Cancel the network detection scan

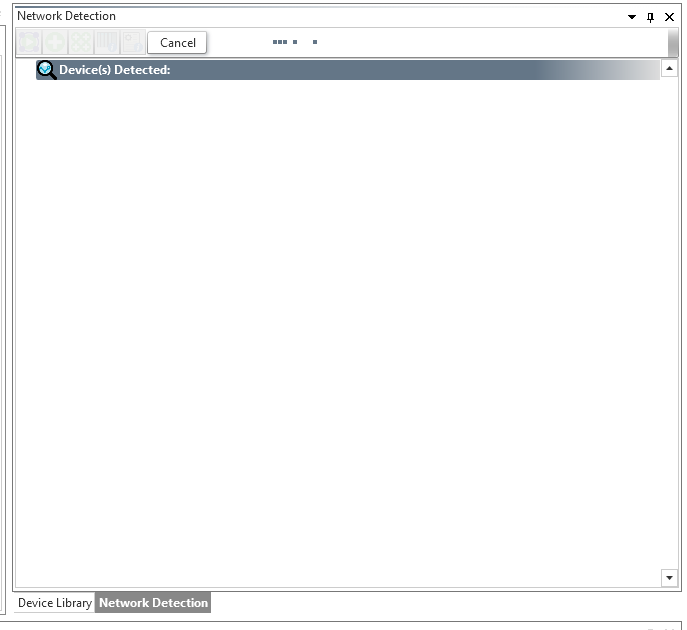pyautogui.click(x=177, y=42)
